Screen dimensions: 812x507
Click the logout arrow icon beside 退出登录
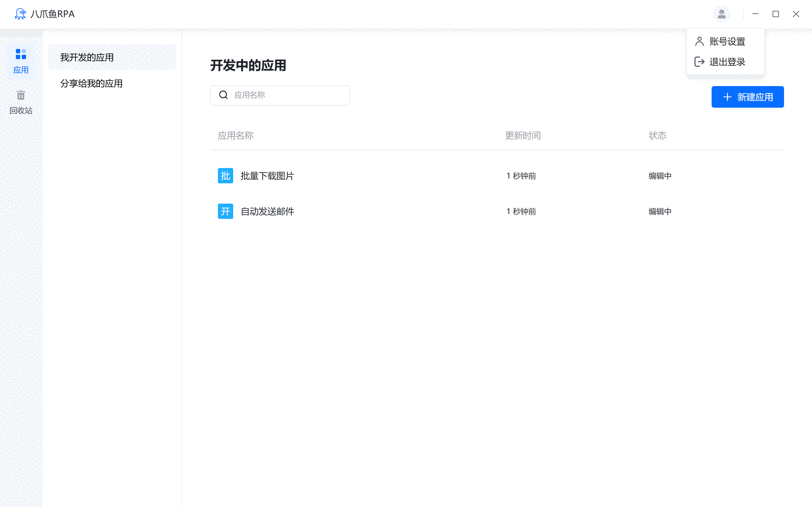(699, 62)
